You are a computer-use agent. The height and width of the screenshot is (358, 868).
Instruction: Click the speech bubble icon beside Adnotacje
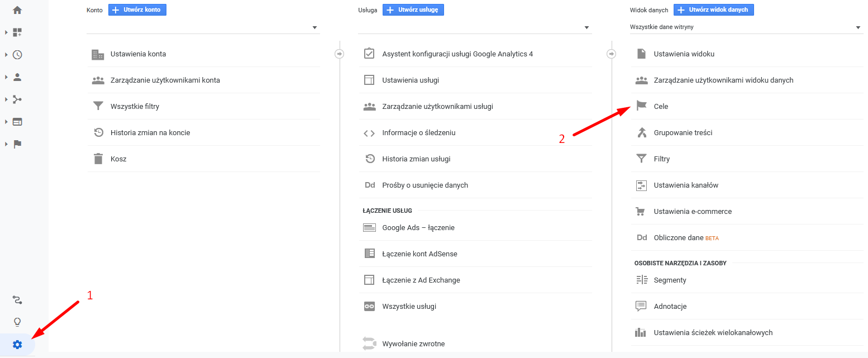pos(641,306)
